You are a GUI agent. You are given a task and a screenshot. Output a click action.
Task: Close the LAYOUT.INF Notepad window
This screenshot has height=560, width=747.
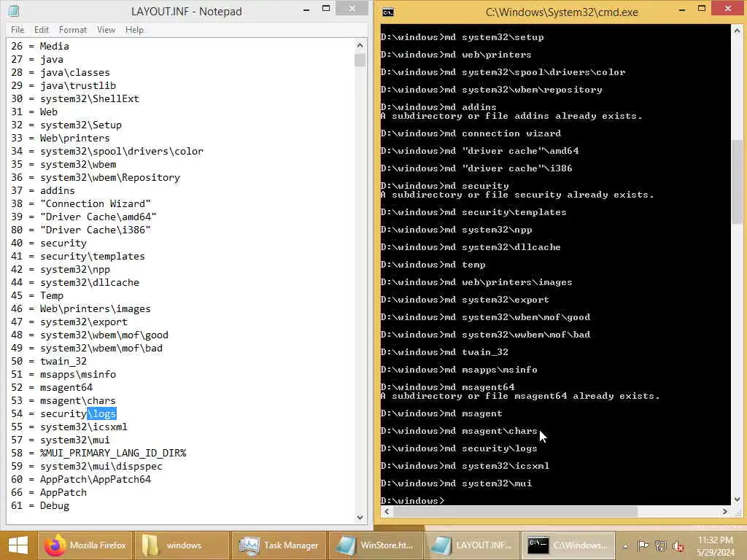[x=352, y=8]
